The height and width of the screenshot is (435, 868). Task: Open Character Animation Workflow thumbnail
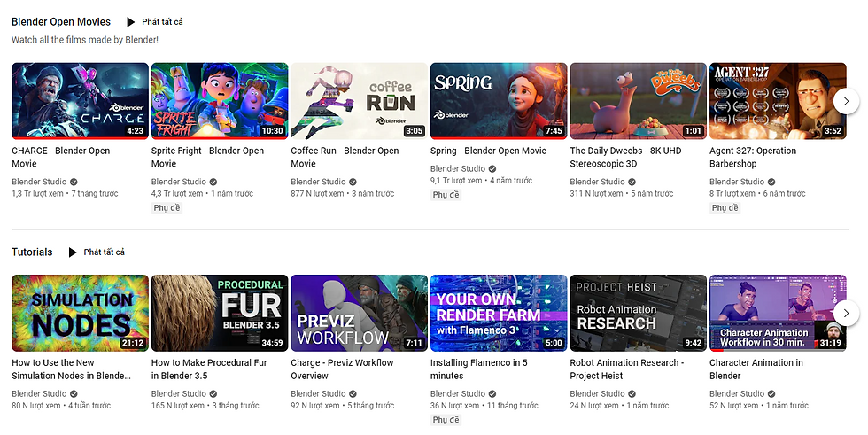tap(778, 313)
